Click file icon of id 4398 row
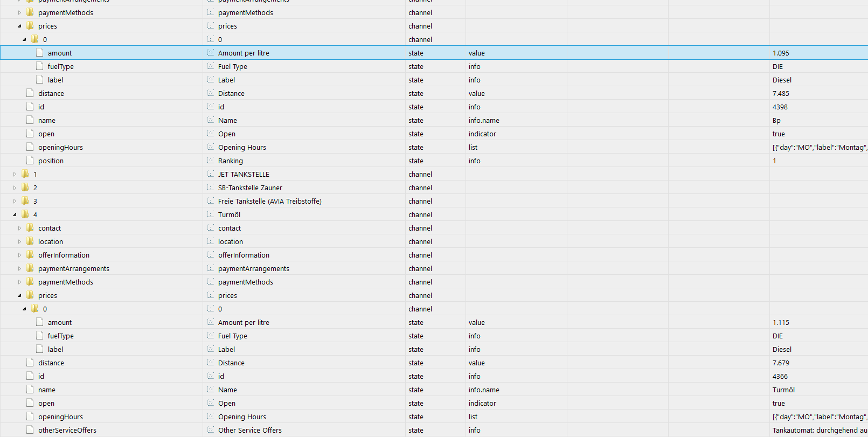 click(x=30, y=106)
